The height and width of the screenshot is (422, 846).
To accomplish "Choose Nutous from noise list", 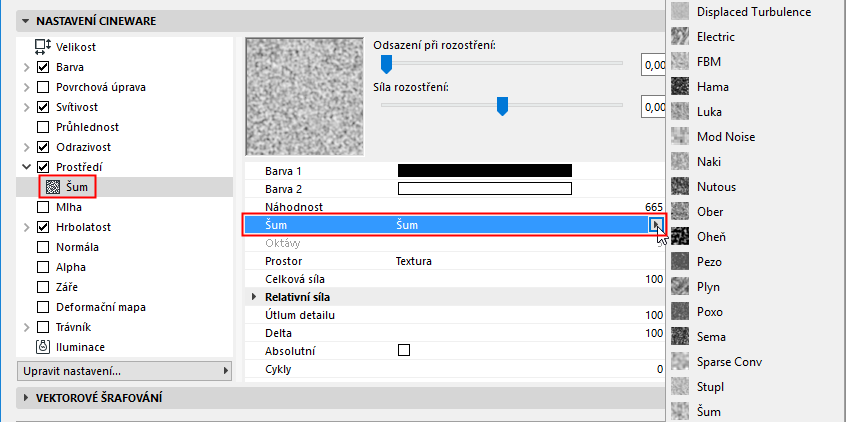I will tap(716, 187).
